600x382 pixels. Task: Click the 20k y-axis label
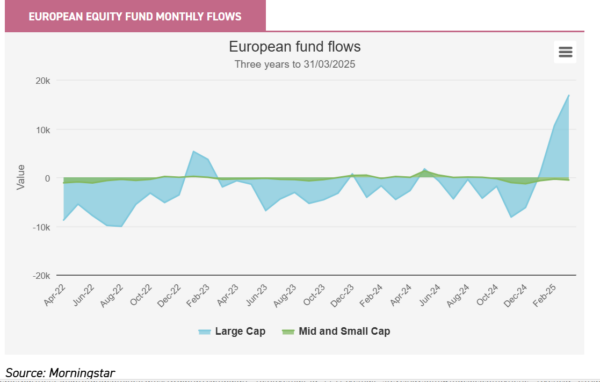tap(43, 81)
